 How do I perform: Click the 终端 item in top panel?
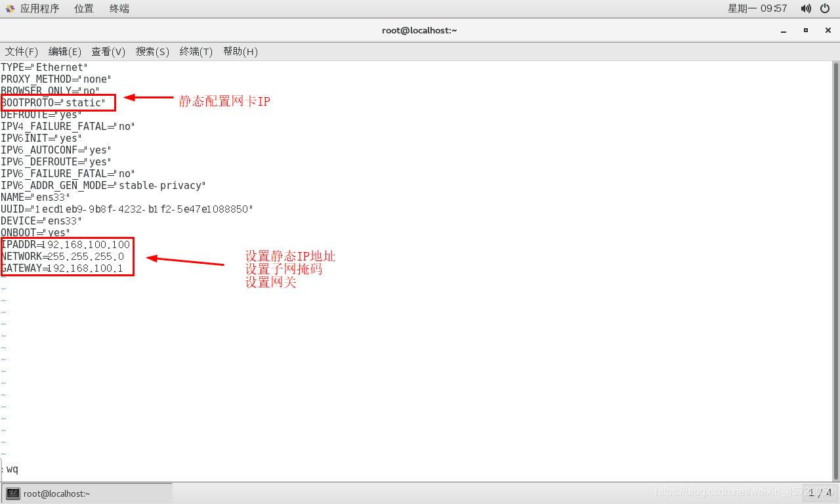click(x=119, y=9)
